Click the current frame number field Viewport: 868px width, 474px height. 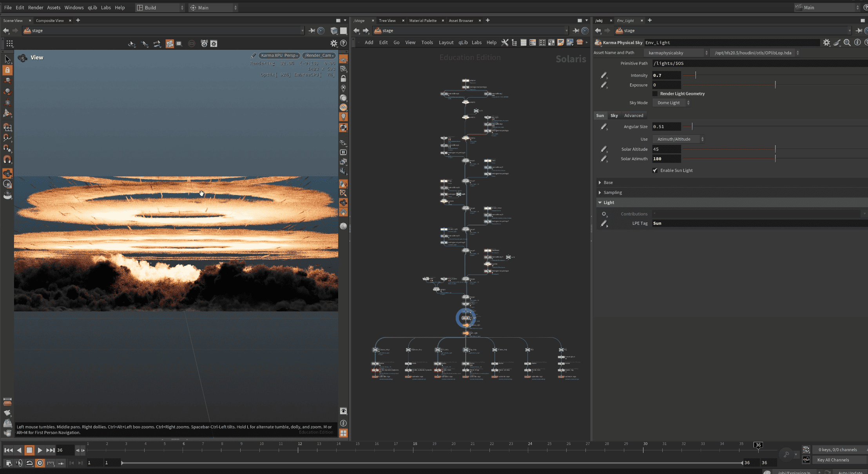pyautogui.click(x=65, y=450)
